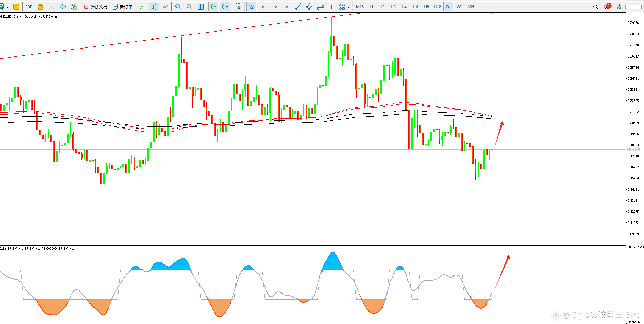
Task: Click the current price label on the axis
Action: [633, 149]
